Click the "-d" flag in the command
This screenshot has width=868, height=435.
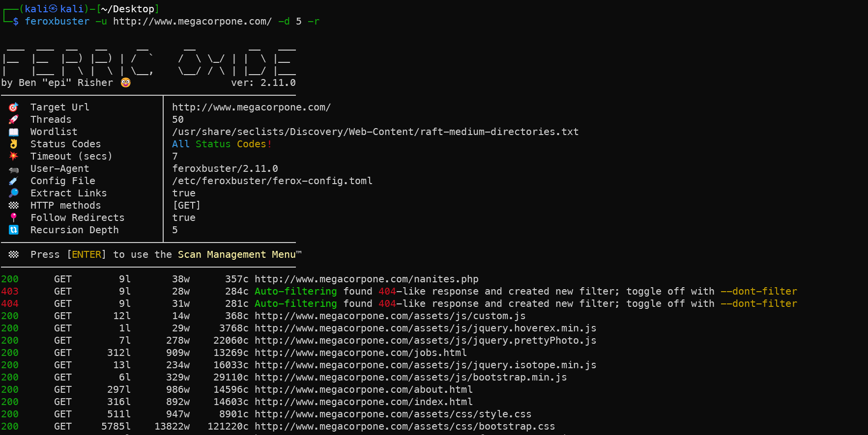coord(284,21)
